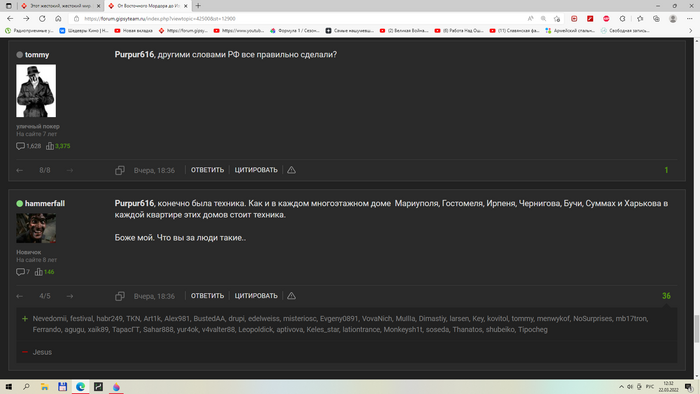This screenshot has width=700, height=394.
Task: Open the red PDF extension icon
Action: [590, 19]
